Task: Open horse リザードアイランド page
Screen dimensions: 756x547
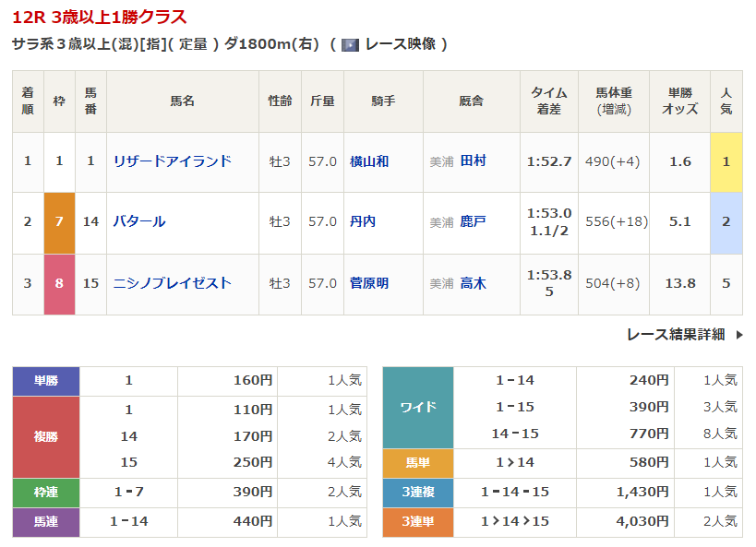Action: (172, 161)
